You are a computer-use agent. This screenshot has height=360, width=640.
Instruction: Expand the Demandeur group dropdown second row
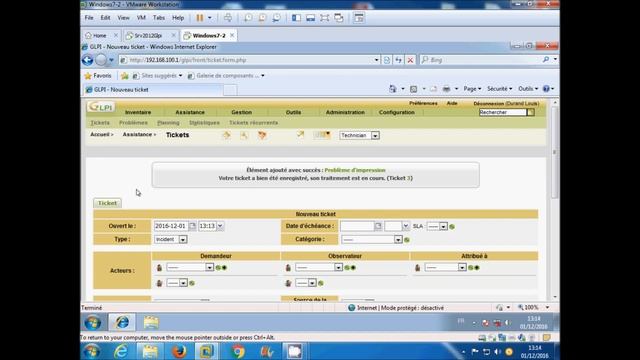coord(183,283)
